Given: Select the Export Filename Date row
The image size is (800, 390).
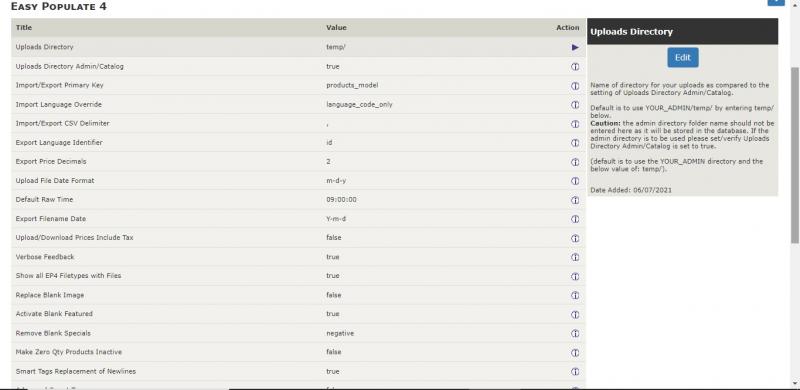Looking at the screenshot, I should click(298, 219).
